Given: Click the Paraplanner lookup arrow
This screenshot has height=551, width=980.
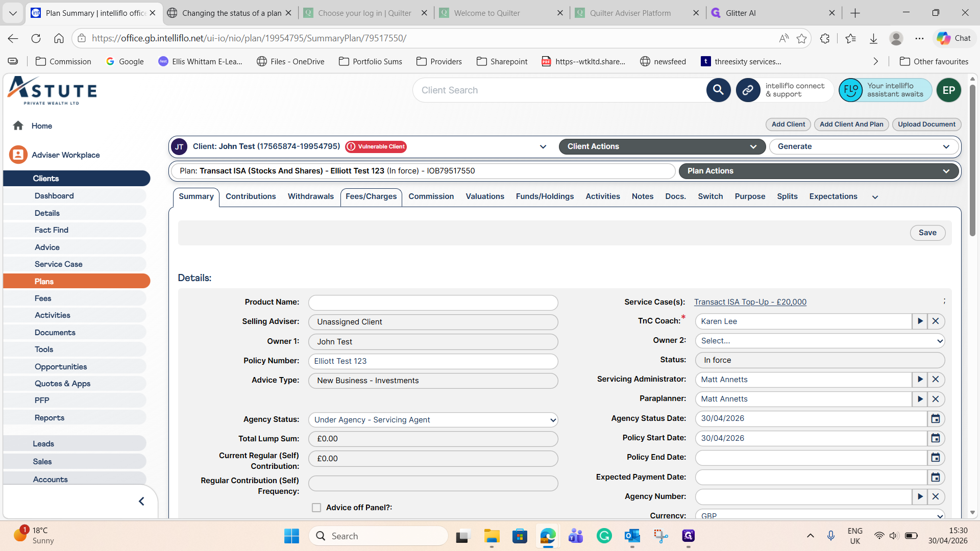Looking at the screenshot, I should pyautogui.click(x=920, y=399).
